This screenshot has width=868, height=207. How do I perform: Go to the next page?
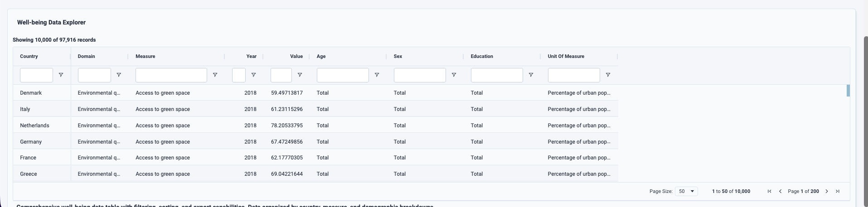(827, 192)
